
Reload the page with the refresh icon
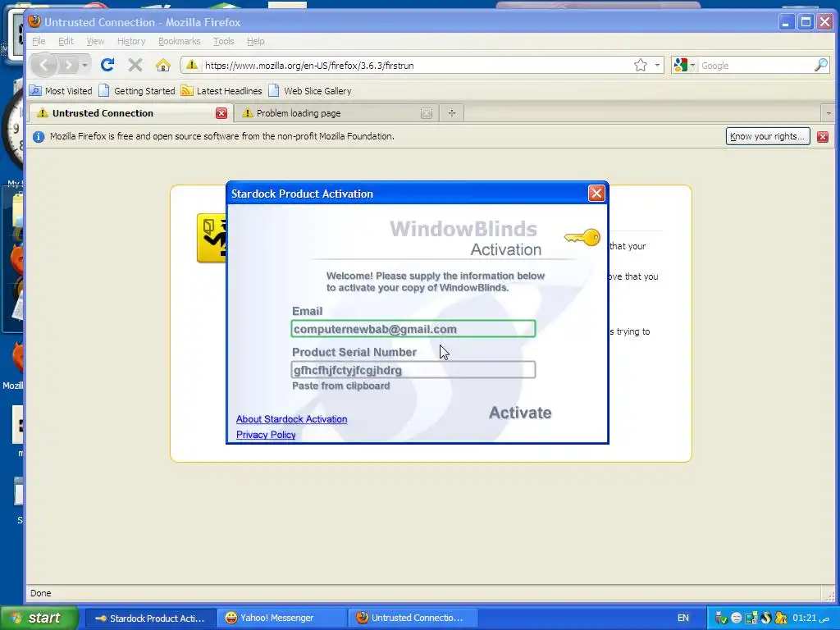pos(107,65)
